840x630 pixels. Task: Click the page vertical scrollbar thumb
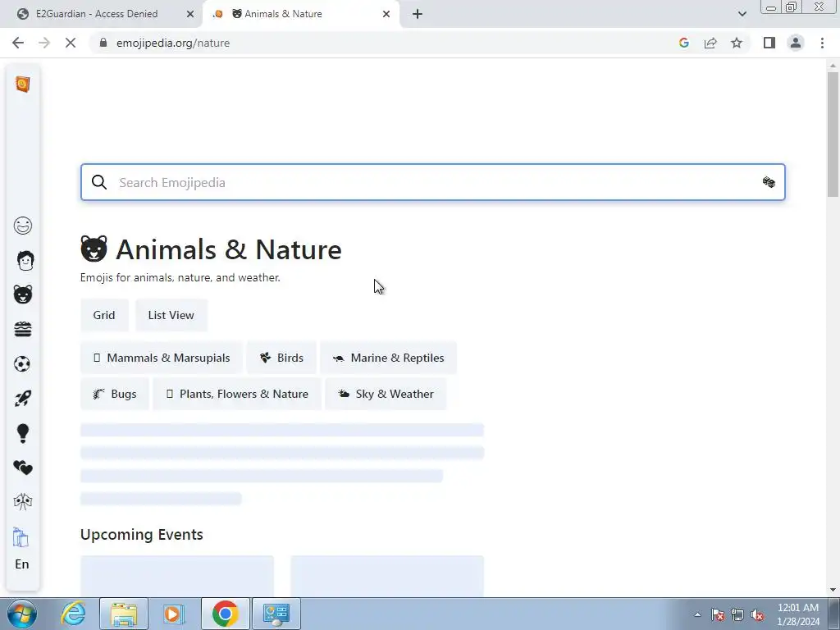pyautogui.click(x=833, y=134)
